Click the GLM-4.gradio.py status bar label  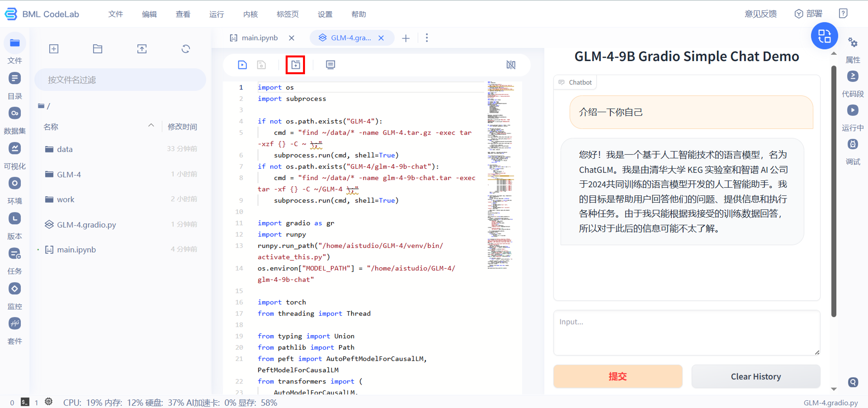(831, 403)
